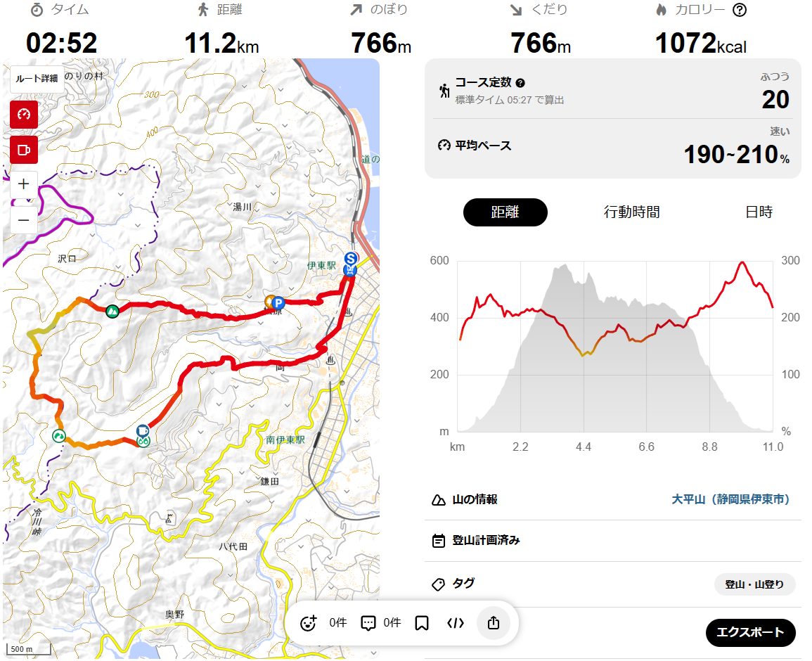Toggle the pace speedometer map overlay

(x=24, y=115)
